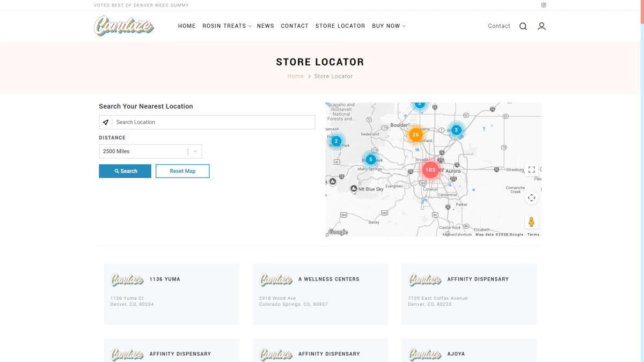Click the red 103 map cluster
This screenshot has height=362, width=644.
click(430, 169)
